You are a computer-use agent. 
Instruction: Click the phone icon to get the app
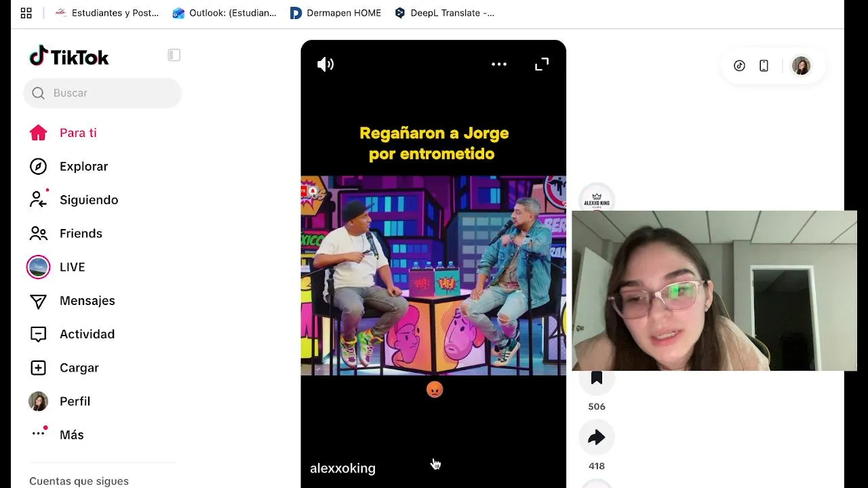[x=764, y=66]
